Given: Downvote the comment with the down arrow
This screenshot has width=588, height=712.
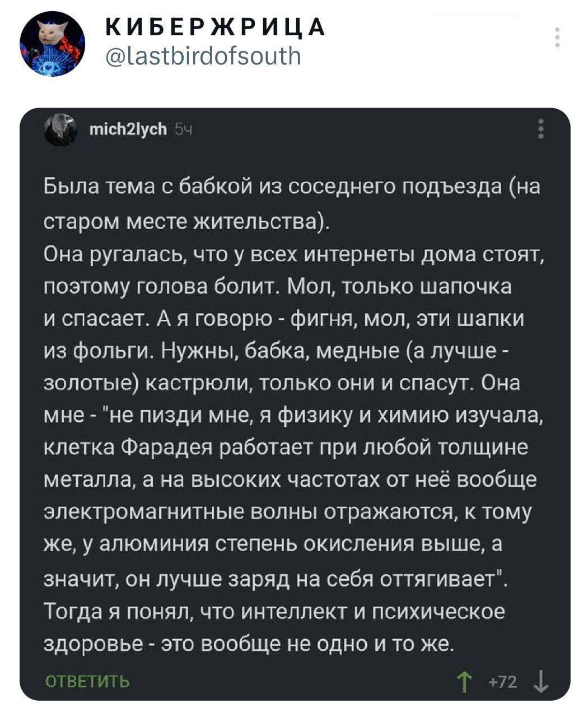Looking at the screenshot, I should pyautogui.click(x=540, y=682).
